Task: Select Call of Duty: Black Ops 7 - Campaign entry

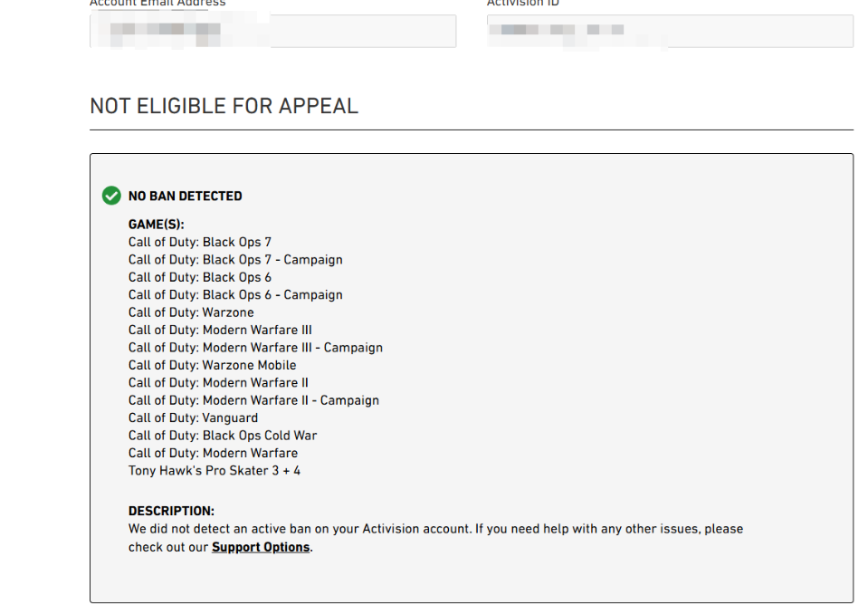Action: (235, 260)
